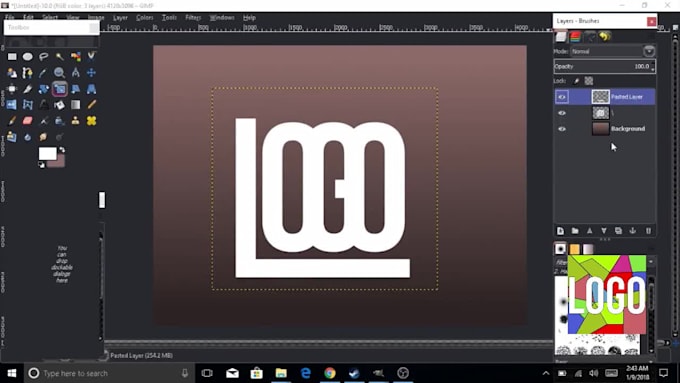Create a new layer button
The width and height of the screenshot is (680, 383).
pyautogui.click(x=560, y=231)
